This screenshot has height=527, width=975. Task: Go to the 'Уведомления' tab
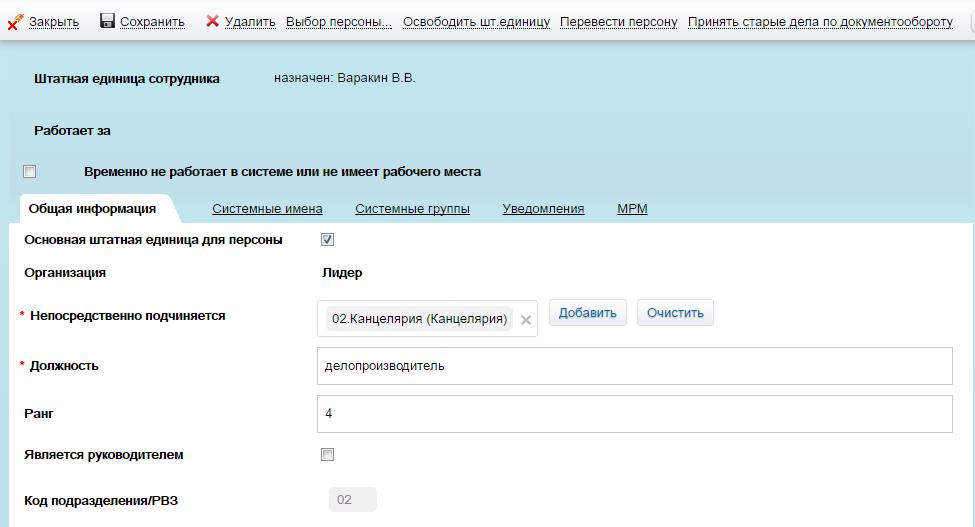tap(543, 209)
